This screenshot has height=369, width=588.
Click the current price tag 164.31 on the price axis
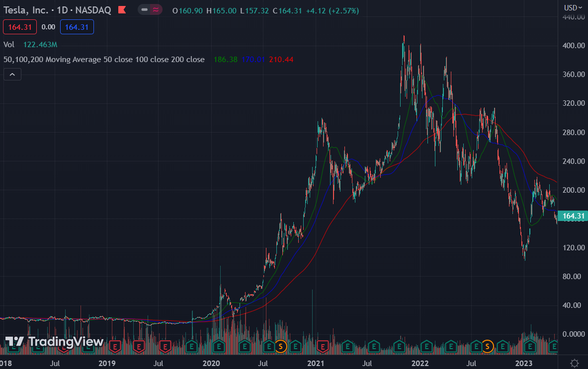point(573,216)
